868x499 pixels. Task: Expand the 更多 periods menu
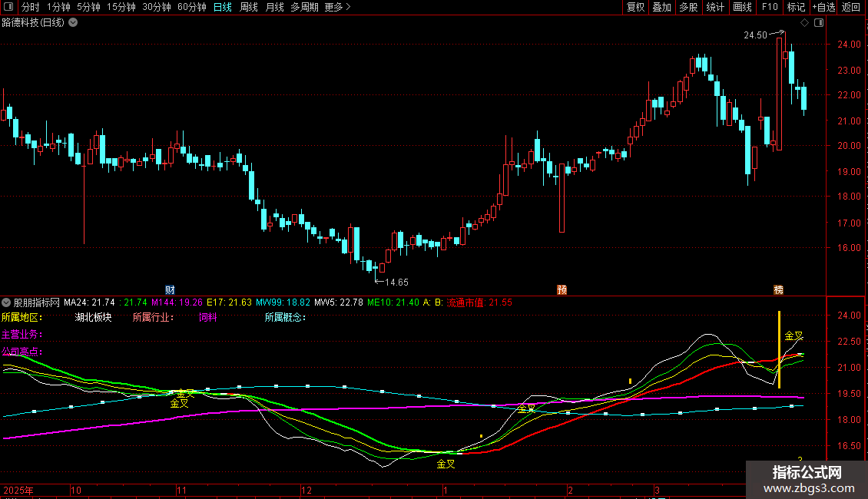[x=337, y=8]
